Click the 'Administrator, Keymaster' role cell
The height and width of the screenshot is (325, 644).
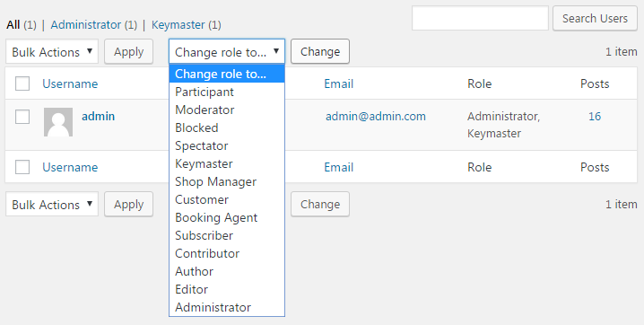coord(503,125)
